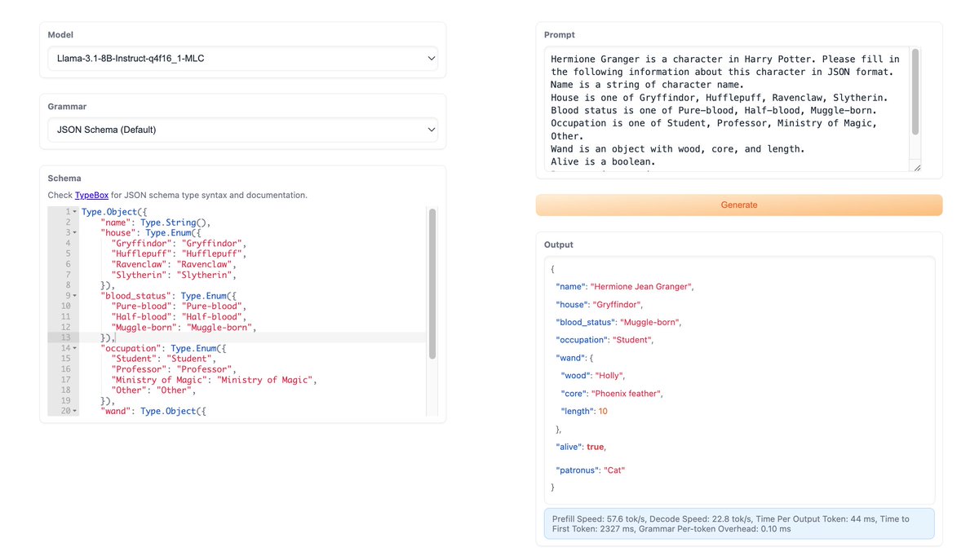Click the Model section label

click(60, 35)
